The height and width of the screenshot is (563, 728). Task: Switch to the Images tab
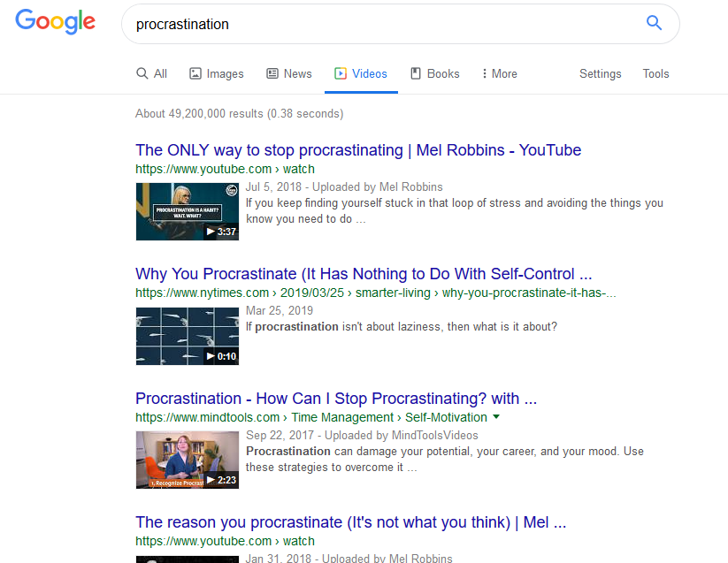217,73
